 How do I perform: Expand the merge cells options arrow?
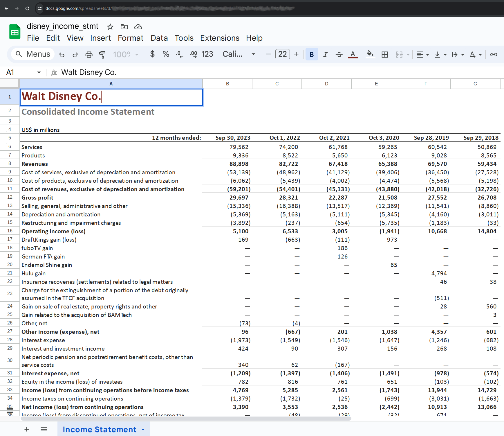click(408, 55)
